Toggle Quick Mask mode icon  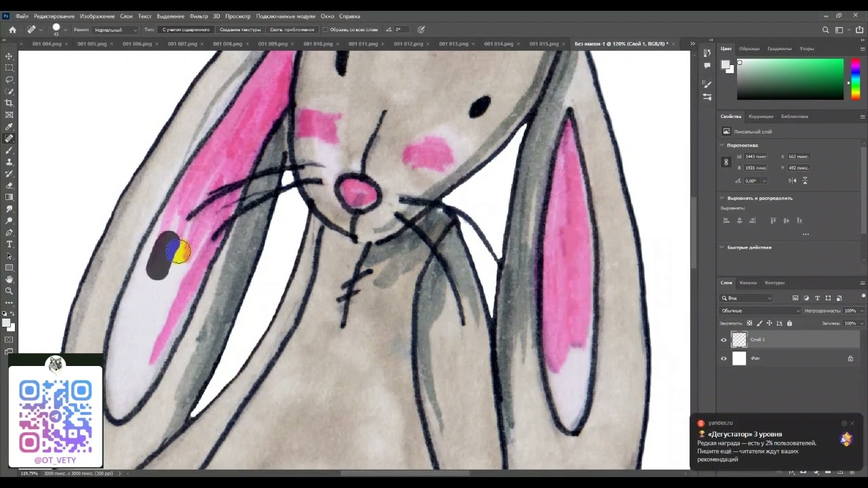[x=9, y=340]
